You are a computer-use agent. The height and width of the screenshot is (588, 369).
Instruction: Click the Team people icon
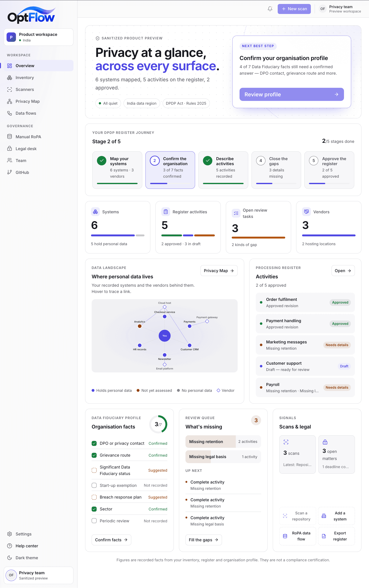click(10, 160)
